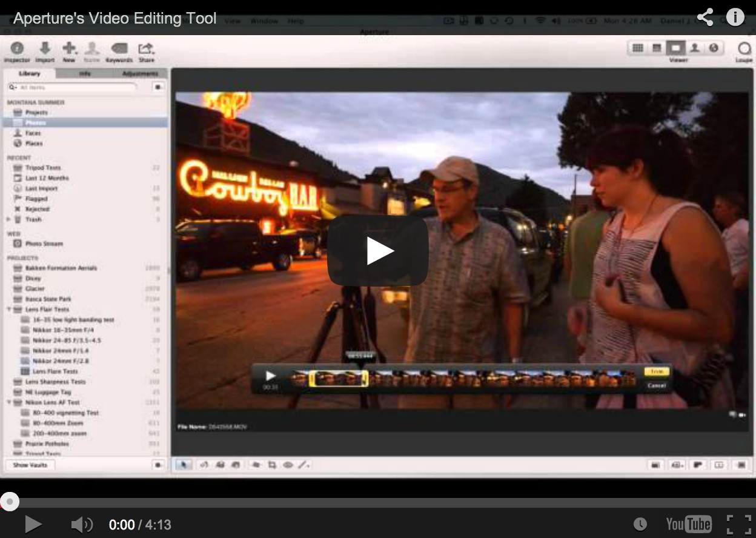Click the All Items search field
The height and width of the screenshot is (538, 756).
71,87
